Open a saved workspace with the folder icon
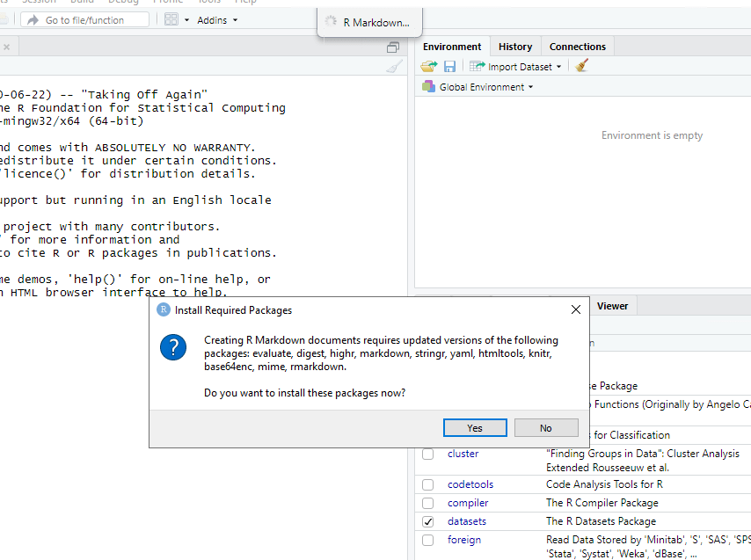 click(428, 66)
